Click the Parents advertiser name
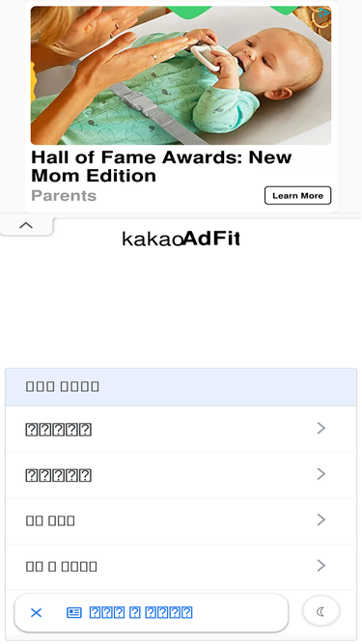Screen dimensions: 362x644 pos(64,195)
